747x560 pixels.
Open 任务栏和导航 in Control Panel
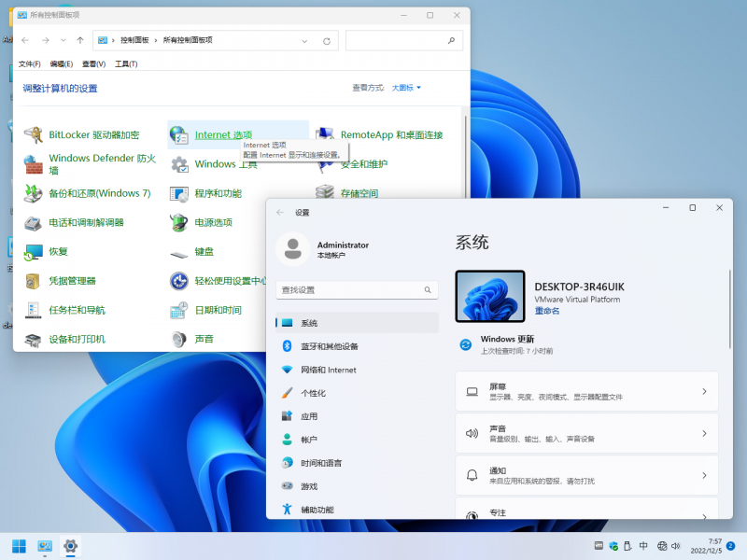point(64,310)
